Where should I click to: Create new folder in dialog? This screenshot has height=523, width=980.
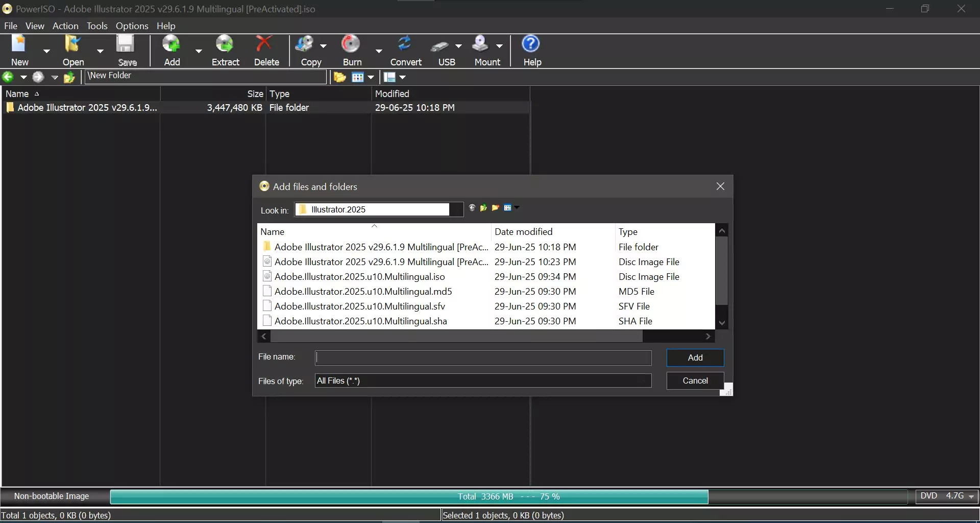495,208
